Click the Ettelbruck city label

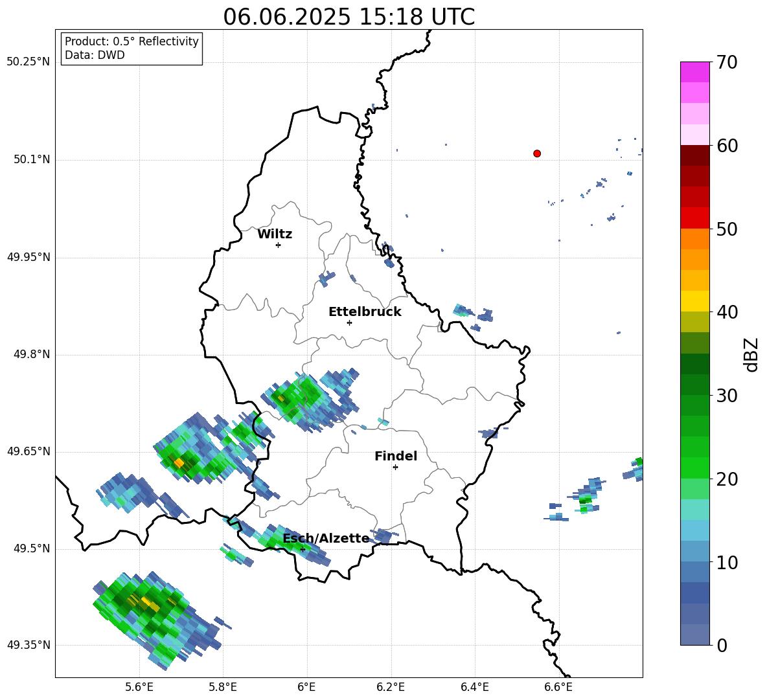[x=365, y=312]
